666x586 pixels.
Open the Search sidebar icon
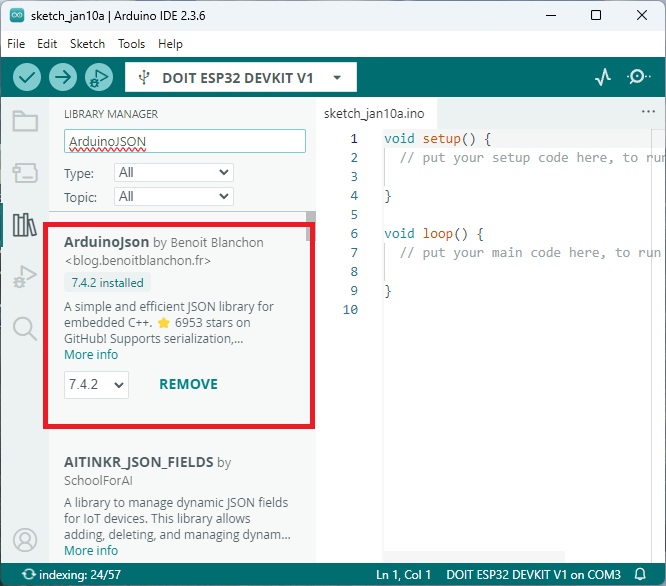(25, 328)
